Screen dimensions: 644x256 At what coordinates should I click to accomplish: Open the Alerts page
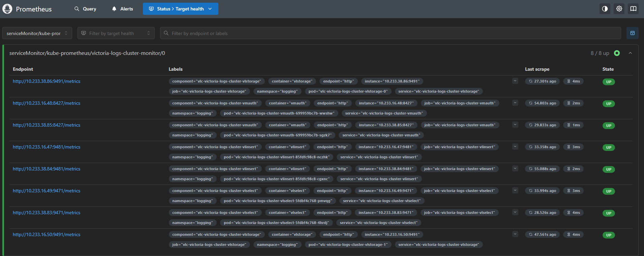coord(123,9)
